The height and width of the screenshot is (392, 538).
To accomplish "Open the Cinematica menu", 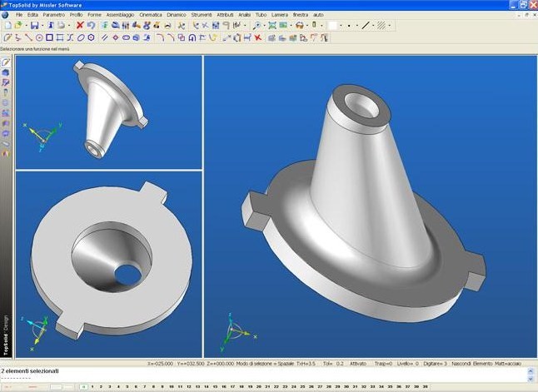I will 151,15.
